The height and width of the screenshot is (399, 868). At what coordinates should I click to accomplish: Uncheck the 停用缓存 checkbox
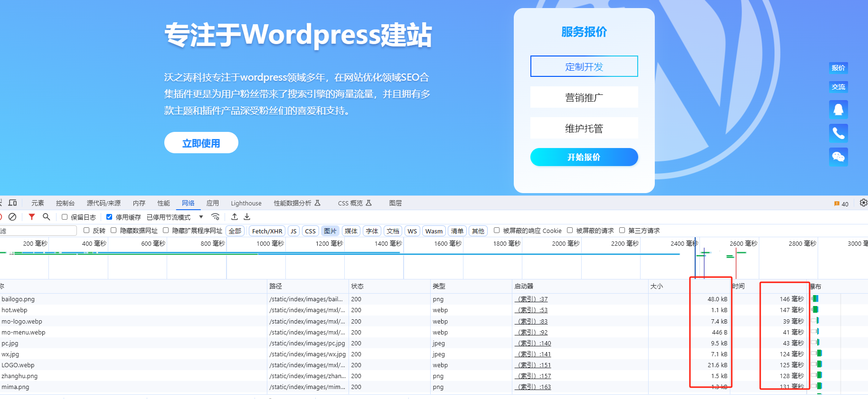tap(109, 217)
